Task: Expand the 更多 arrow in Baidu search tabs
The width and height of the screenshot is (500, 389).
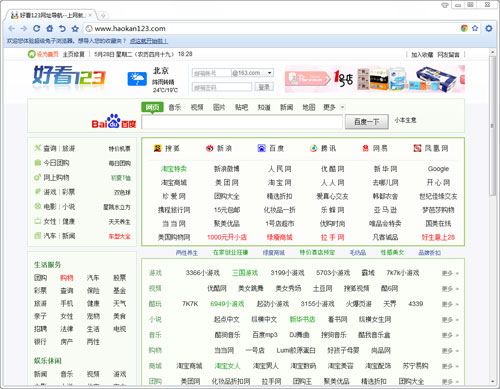Action: [342, 107]
